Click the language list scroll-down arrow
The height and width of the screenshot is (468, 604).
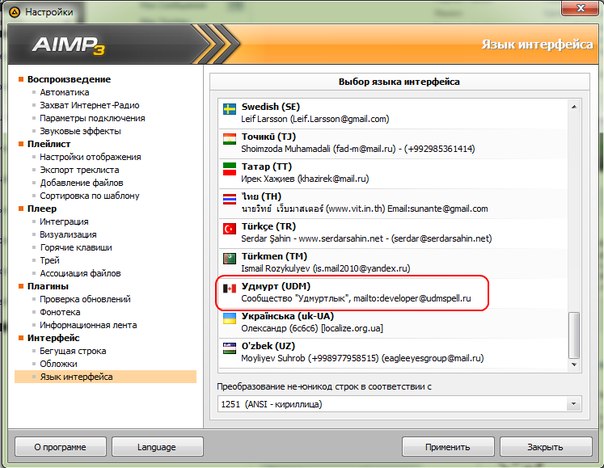[574, 364]
